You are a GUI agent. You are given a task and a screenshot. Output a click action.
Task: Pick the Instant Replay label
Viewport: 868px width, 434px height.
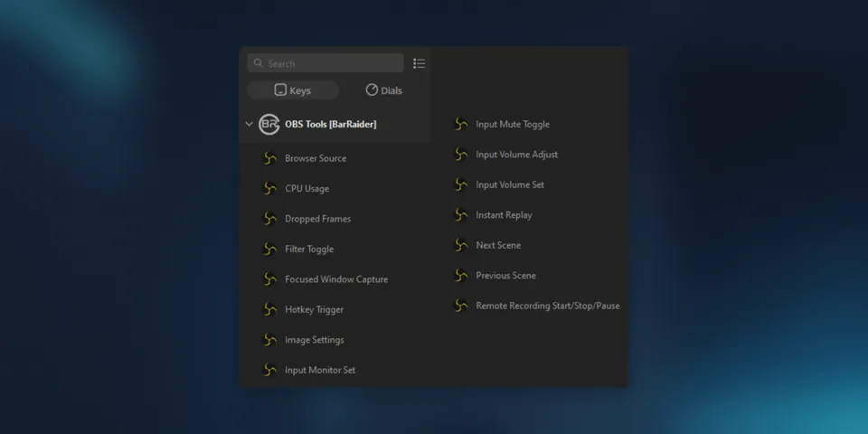[x=504, y=215]
